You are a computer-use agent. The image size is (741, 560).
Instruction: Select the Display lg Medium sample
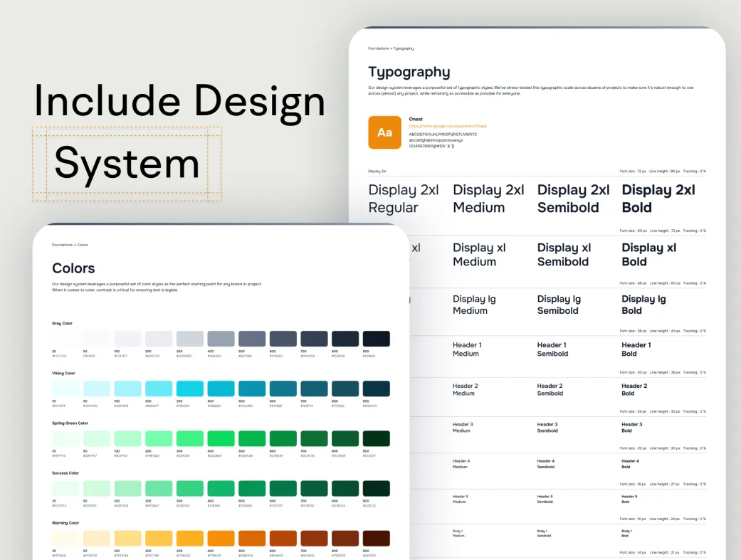(474, 305)
